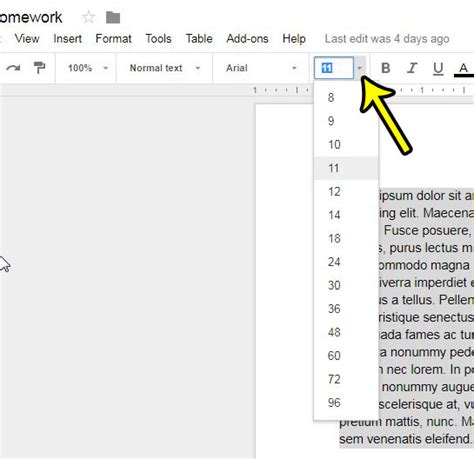
Task: Select font size 30
Action: coord(346,285)
